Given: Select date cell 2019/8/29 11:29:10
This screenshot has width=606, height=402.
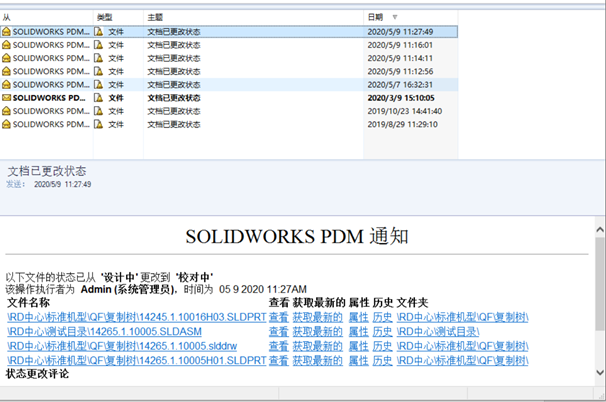Looking at the screenshot, I should pos(402,124).
